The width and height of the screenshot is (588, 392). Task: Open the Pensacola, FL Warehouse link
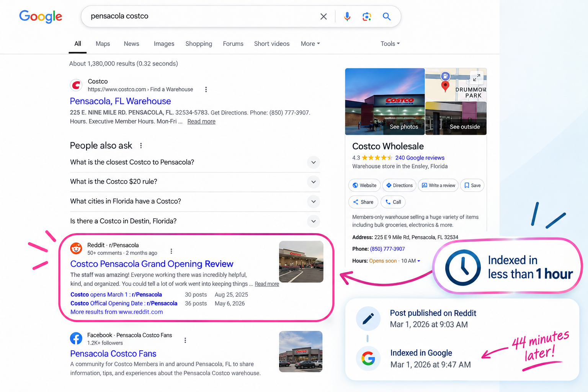click(x=120, y=101)
